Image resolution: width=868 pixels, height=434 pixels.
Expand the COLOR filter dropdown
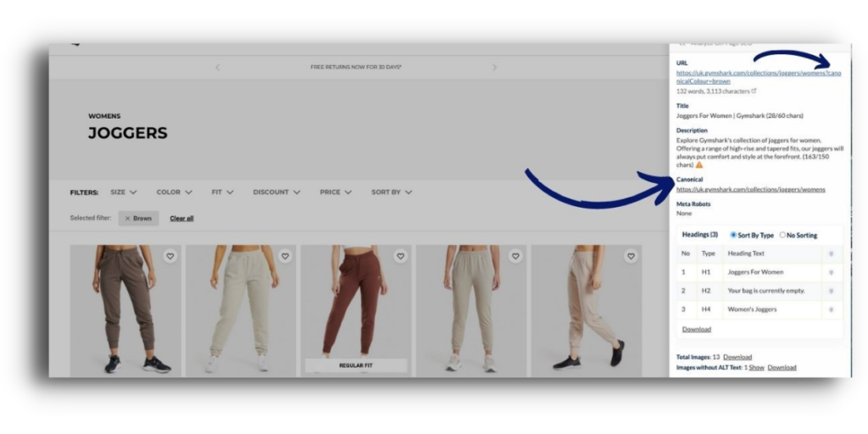pyautogui.click(x=175, y=192)
